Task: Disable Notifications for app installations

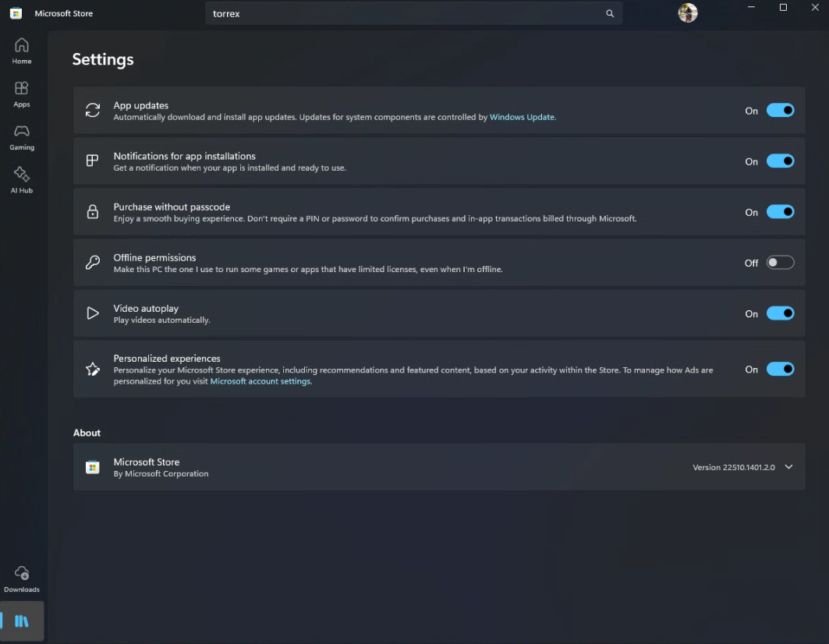Action: pyautogui.click(x=780, y=161)
